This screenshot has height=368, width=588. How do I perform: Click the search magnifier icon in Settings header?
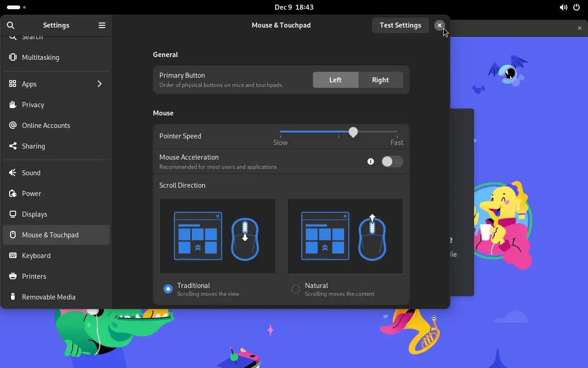click(x=11, y=25)
